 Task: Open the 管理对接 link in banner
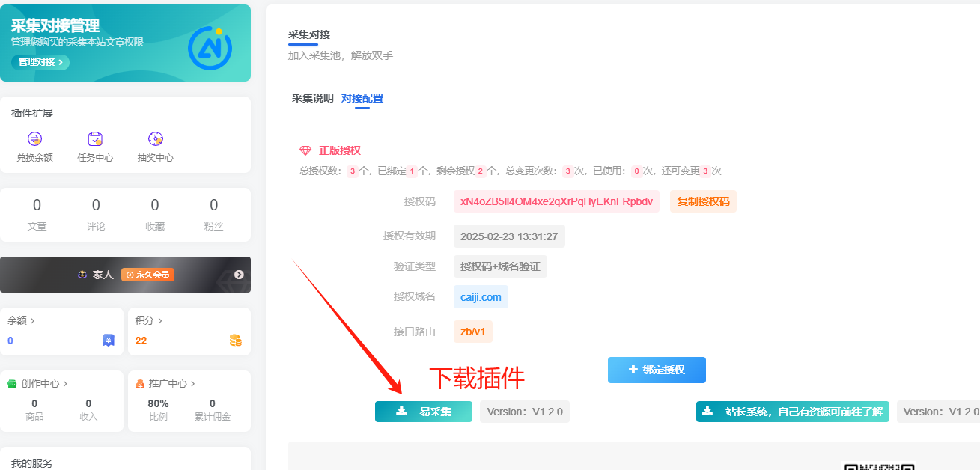(39, 62)
